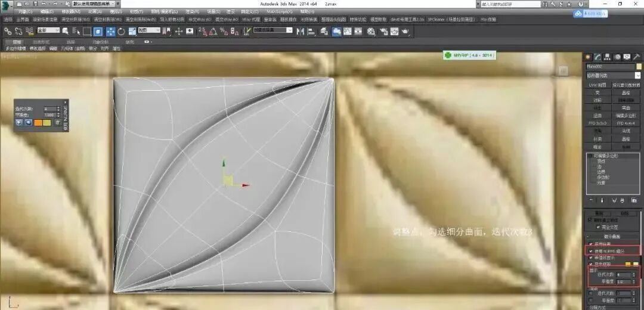Viewport: 644px width, 310px height.
Task: Toggle the 显示框架 checkbox
Action: click(x=590, y=265)
